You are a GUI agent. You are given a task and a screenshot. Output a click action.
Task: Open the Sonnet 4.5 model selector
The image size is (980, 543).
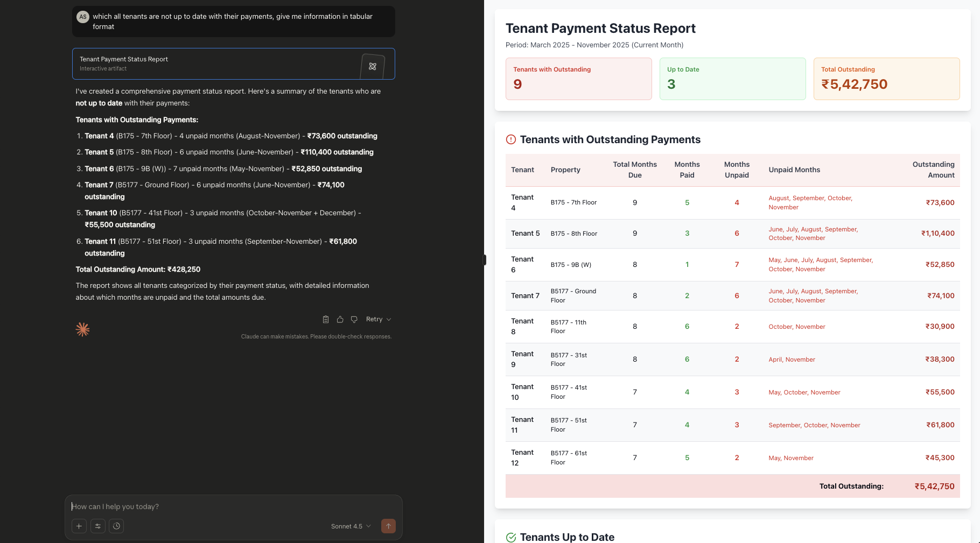[349, 526]
